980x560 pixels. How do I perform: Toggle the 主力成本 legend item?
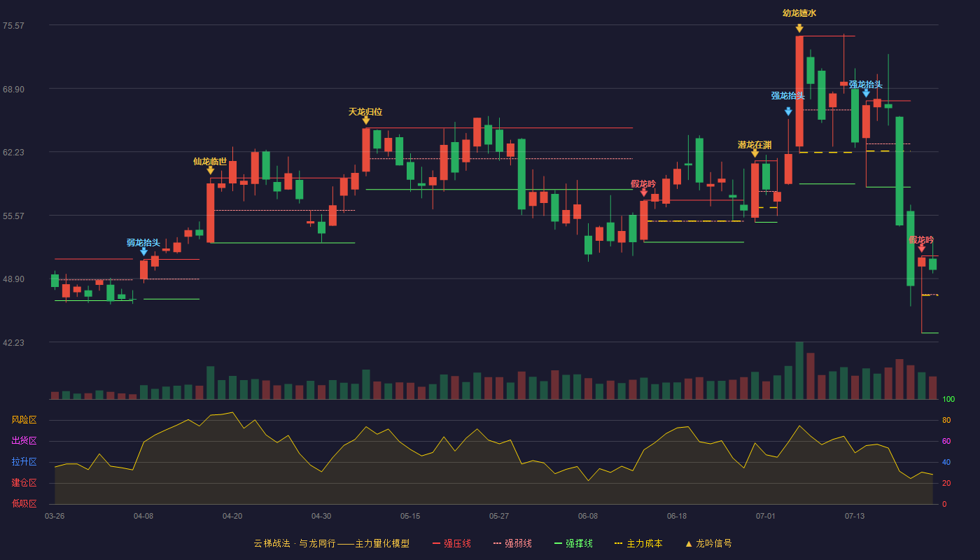638,543
